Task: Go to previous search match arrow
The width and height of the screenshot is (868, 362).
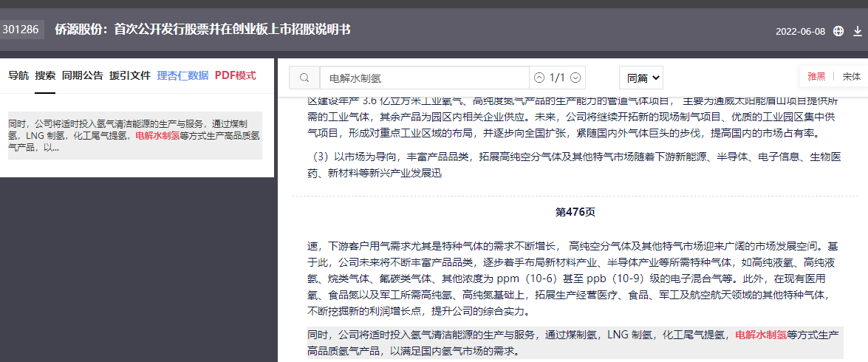Action: coord(539,78)
